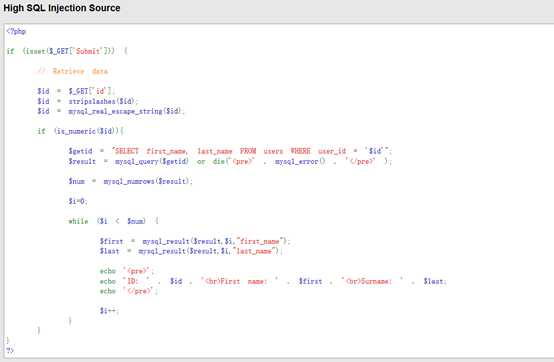Click the '<?php' opening tag line
Image resolution: width=554 pixels, height=362 pixels.
(x=16, y=31)
